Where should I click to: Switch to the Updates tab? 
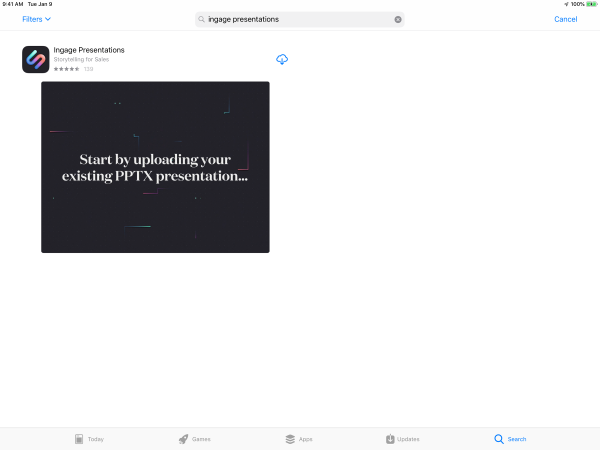coord(403,439)
